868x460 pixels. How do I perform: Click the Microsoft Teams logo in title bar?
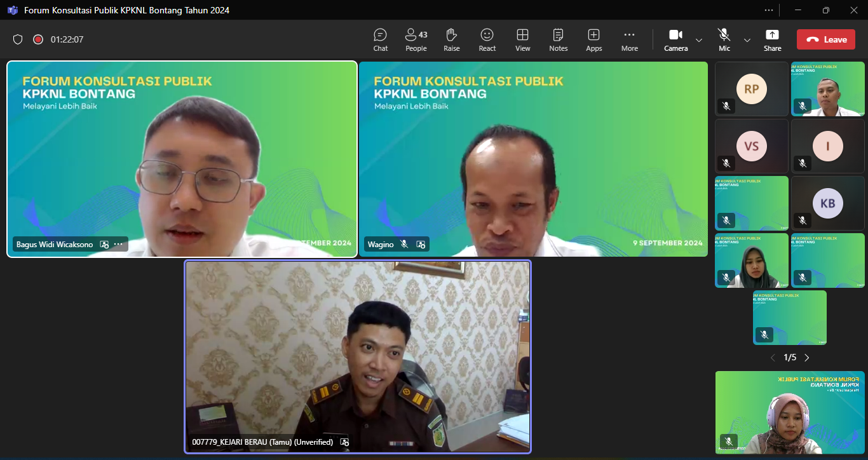12,10
